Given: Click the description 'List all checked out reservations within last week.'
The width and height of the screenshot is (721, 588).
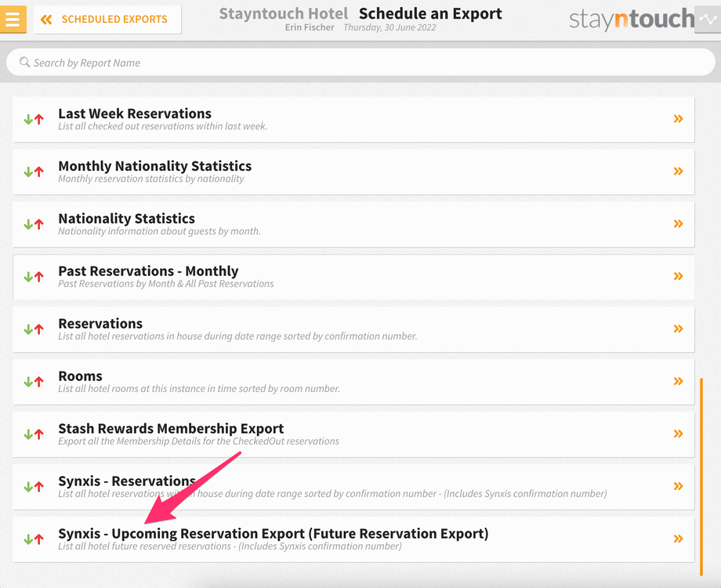Looking at the screenshot, I should (163, 126).
